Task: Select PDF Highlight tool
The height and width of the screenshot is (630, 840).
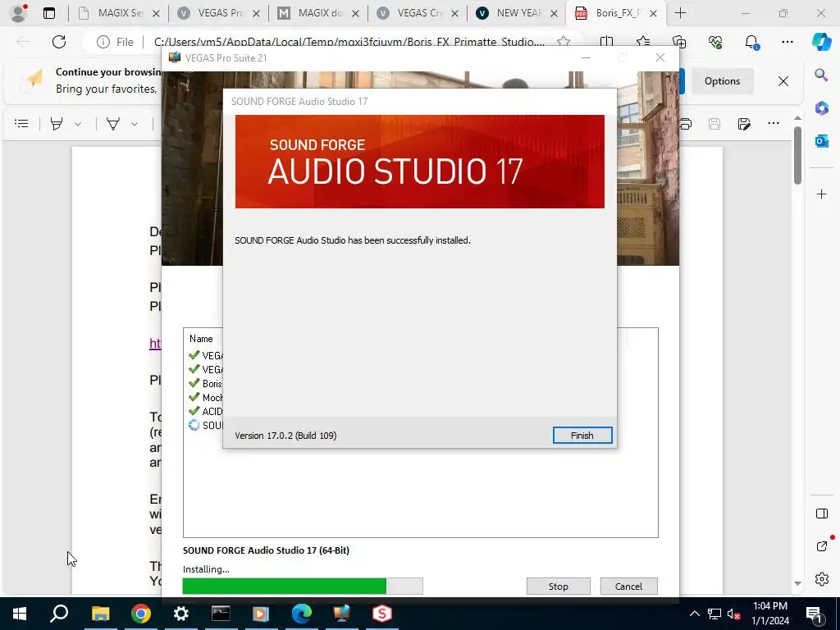Action: point(57,124)
